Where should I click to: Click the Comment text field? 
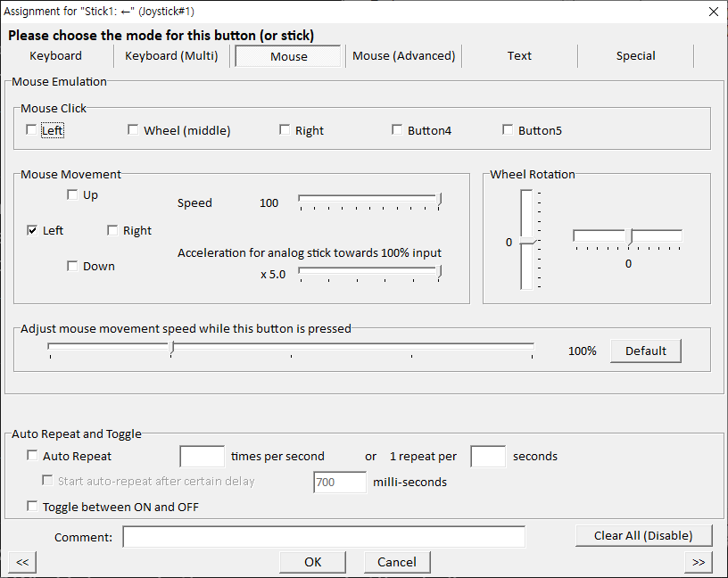coord(324,537)
